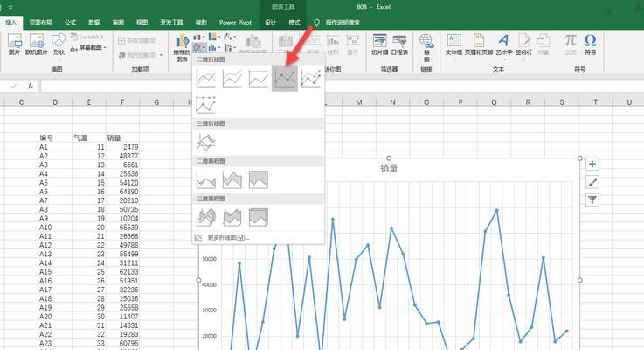Open the 形状 shapes gallery
This screenshot has width=644, height=350.
pyautogui.click(x=59, y=46)
